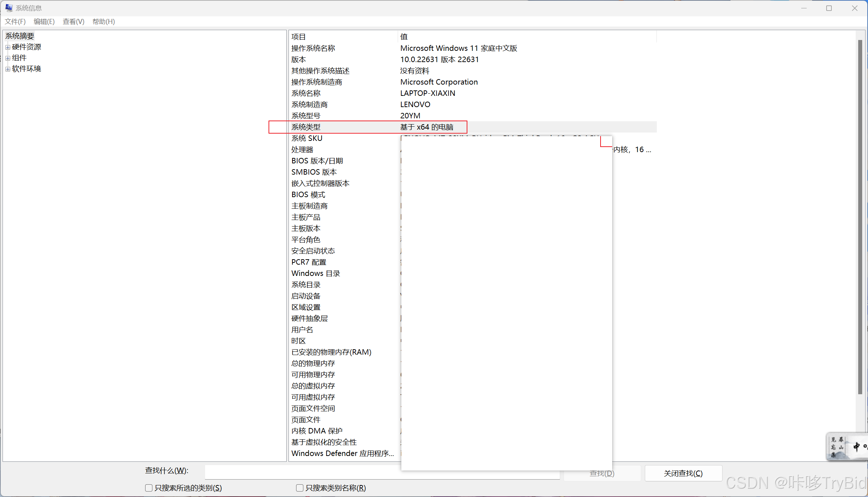The image size is (868, 497).
Task: Select the BIOS 模式 row
Action: pos(345,195)
